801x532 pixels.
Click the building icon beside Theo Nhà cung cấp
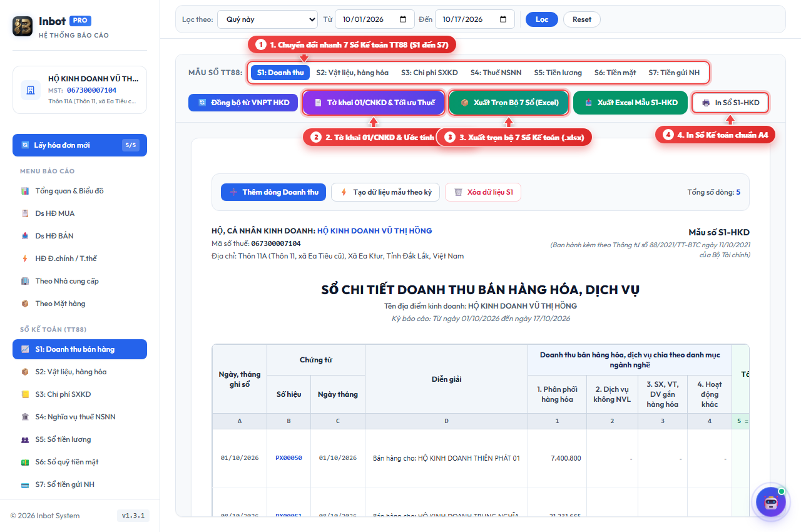25,281
